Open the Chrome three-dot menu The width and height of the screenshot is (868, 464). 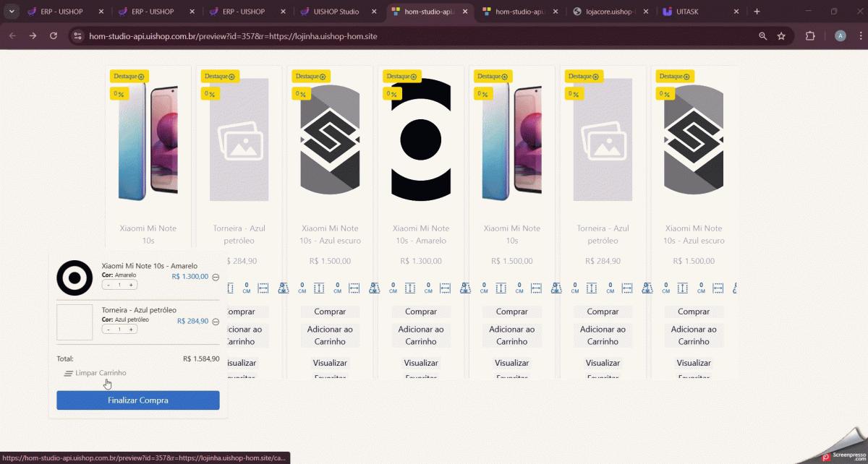click(x=857, y=36)
